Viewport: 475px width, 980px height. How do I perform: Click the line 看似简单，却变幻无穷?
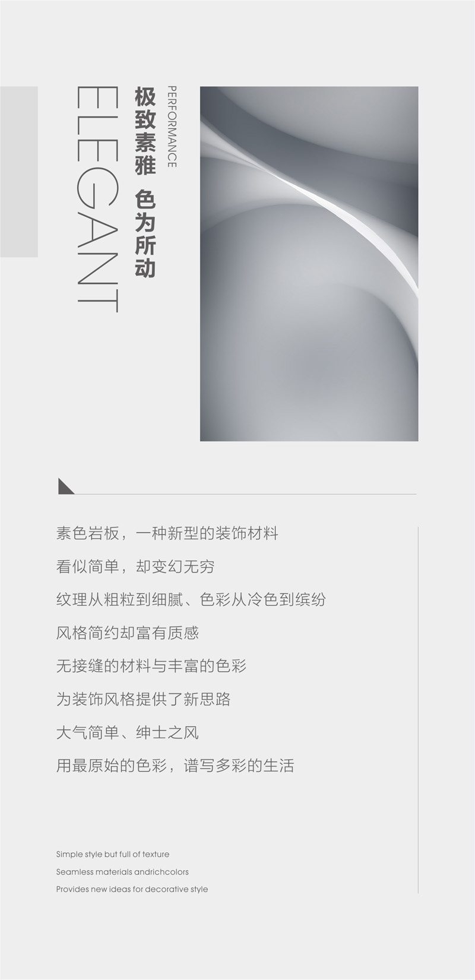[135, 567]
